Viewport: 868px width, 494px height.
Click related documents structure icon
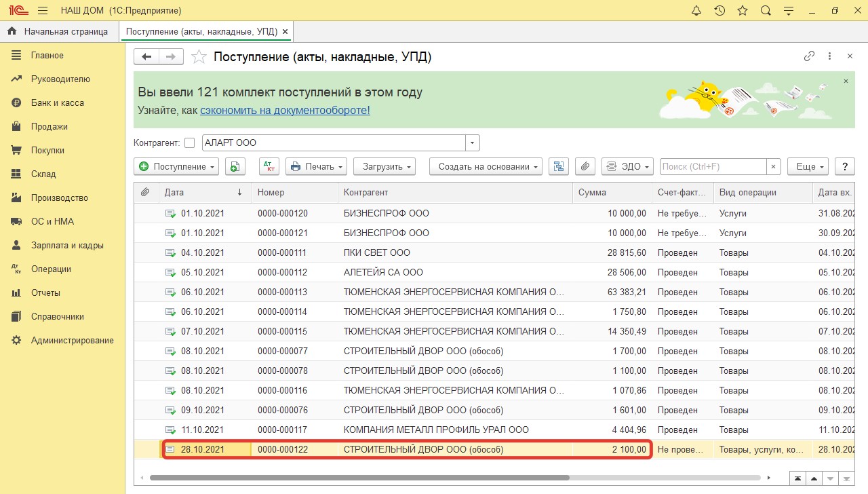click(559, 166)
